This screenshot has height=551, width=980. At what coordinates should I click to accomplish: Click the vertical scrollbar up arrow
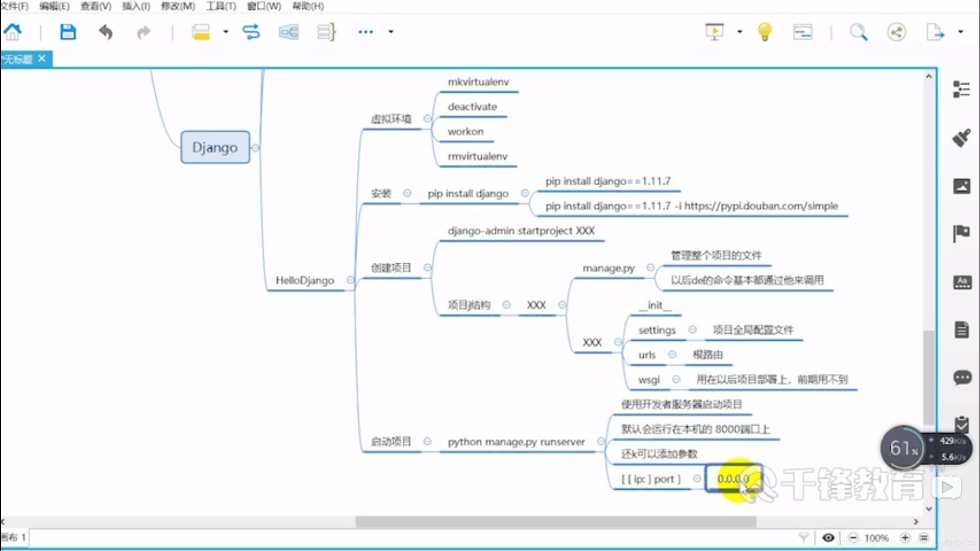coord(929,76)
